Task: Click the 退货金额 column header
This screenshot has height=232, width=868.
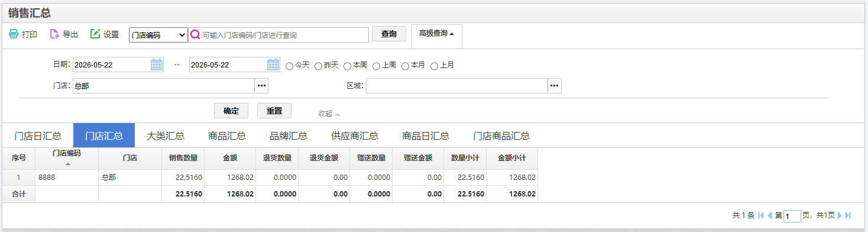Action: click(324, 158)
